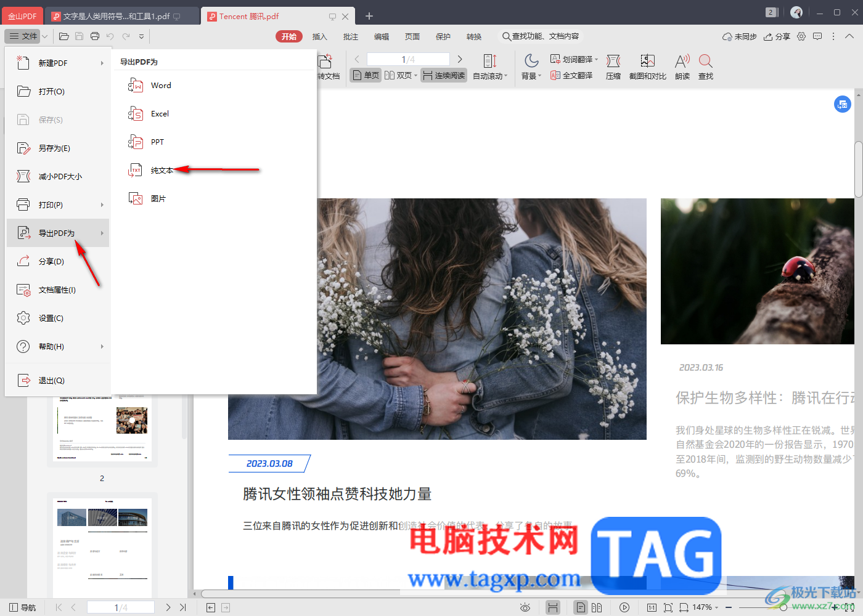Toggle 连续阅读 continuous reading
This screenshot has width=863, height=616.
pyautogui.click(x=444, y=75)
